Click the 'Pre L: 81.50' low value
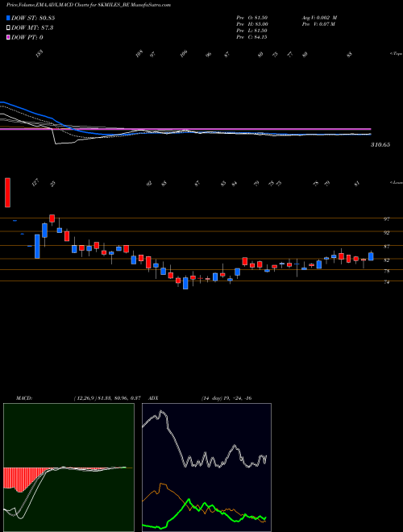The height and width of the screenshot is (532, 403). pos(252,31)
